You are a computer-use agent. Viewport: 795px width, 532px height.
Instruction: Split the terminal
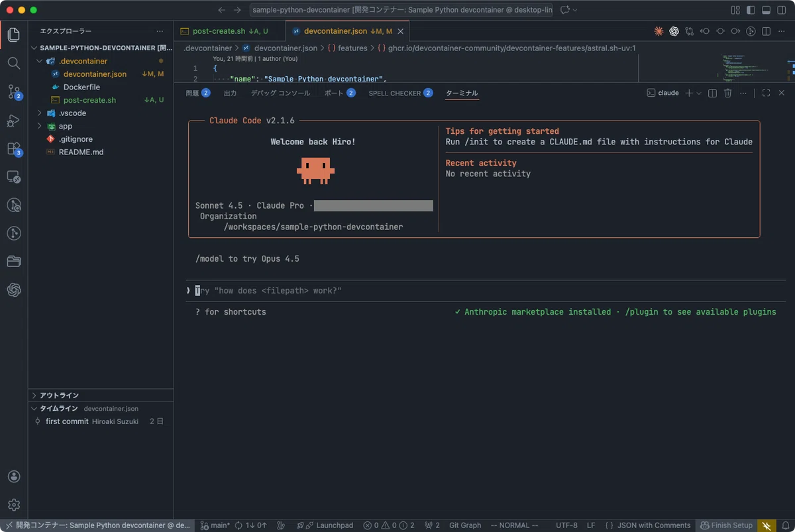tap(712, 93)
